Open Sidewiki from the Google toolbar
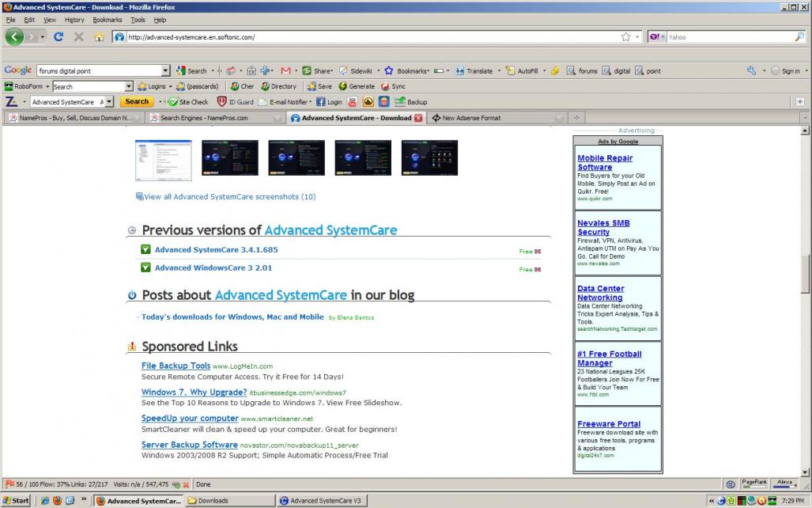The height and width of the screenshot is (508, 812). (x=355, y=70)
